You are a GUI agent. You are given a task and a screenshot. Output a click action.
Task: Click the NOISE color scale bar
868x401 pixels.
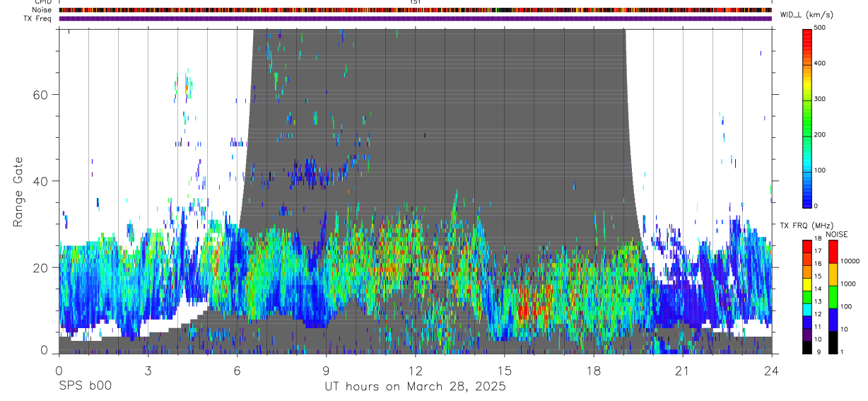(x=833, y=297)
